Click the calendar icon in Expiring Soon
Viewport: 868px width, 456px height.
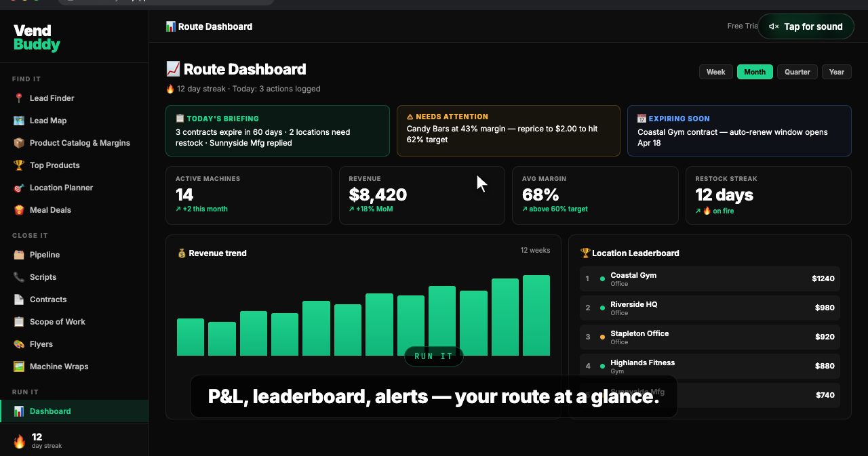642,119
